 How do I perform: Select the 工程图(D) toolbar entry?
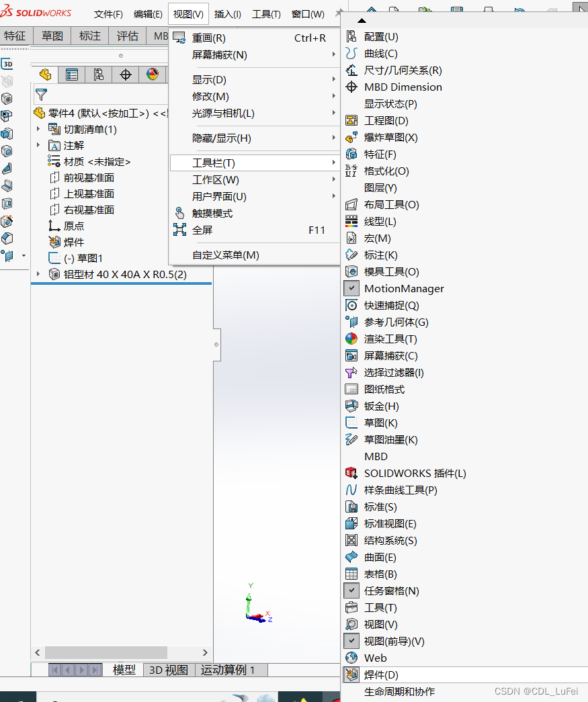(386, 121)
